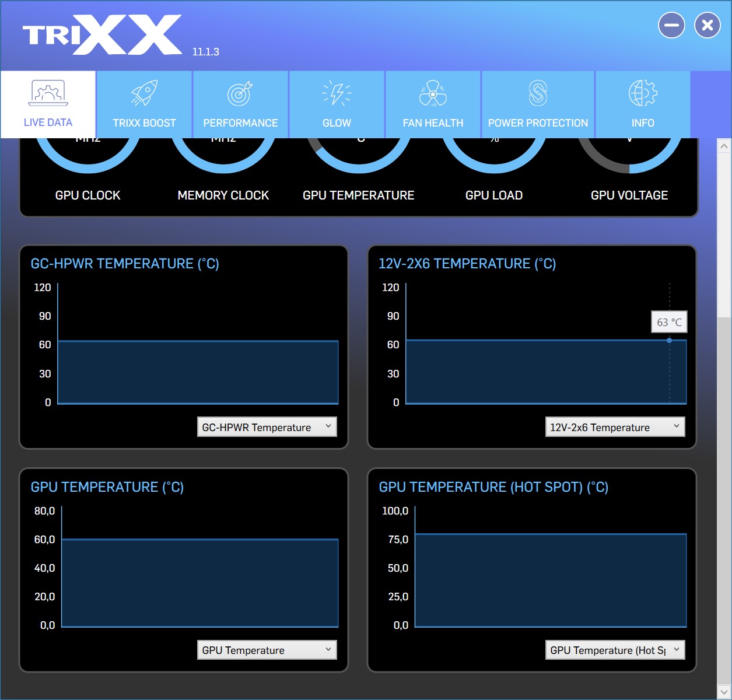The width and height of the screenshot is (732, 700).
Task: Click the 63 °C data point on graph
Action: 669,340
